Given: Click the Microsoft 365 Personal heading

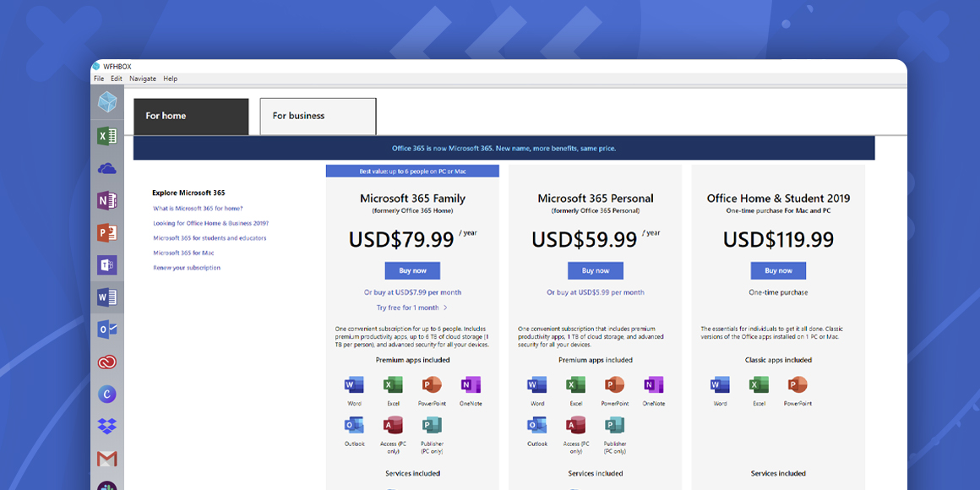Looking at the screenshot, I should 596,199.
